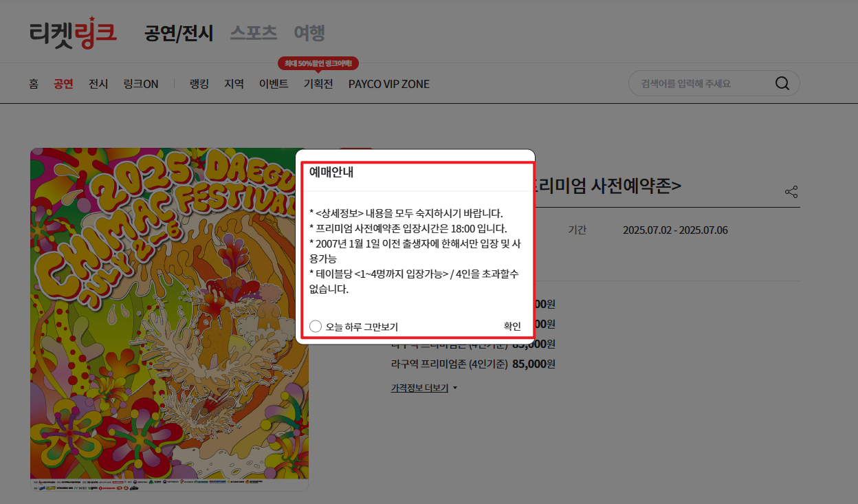Click the share icon beside the event title
Viewport: 858px width, 504px height.
[791, 192]
